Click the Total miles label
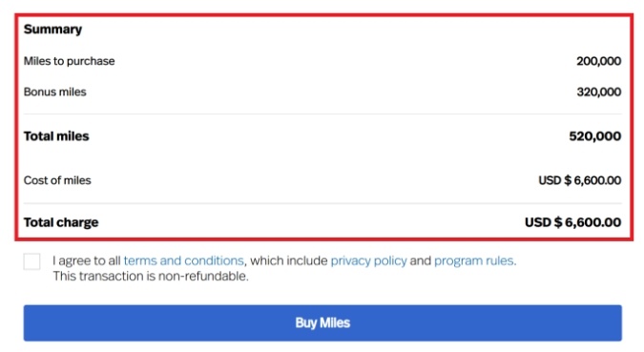 56,136
